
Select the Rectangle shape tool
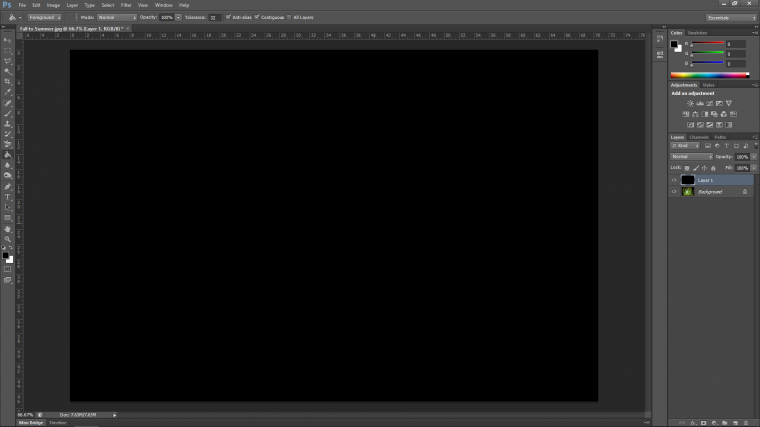point(7,218)
